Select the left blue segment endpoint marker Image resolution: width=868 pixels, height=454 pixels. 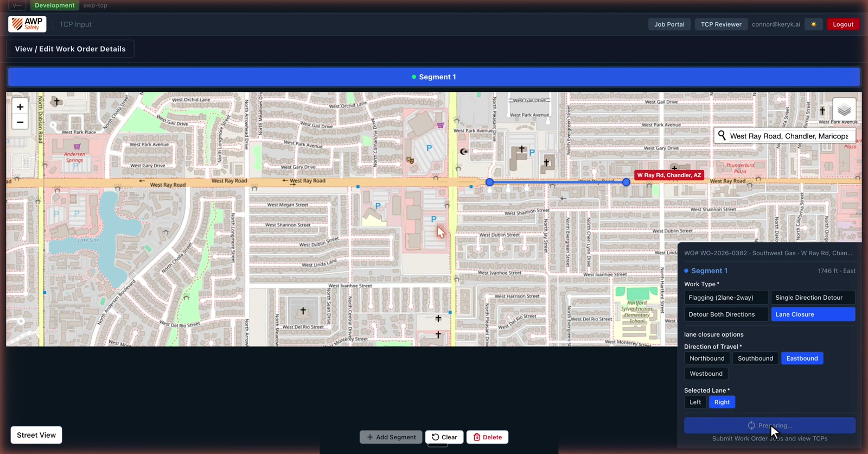point(489,182)
